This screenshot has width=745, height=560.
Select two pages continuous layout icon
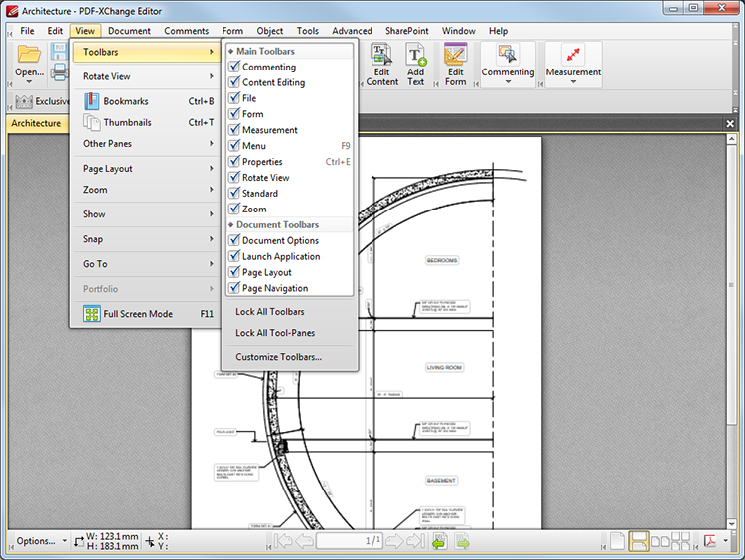[x=680, y=541]
